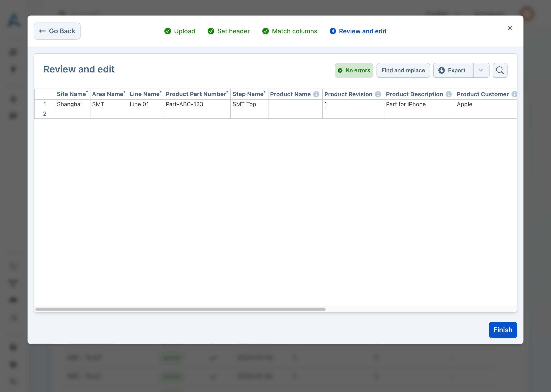Viewport: 551px width, 392px height.
Task: Open Find and replace
Action: [403, 71]
